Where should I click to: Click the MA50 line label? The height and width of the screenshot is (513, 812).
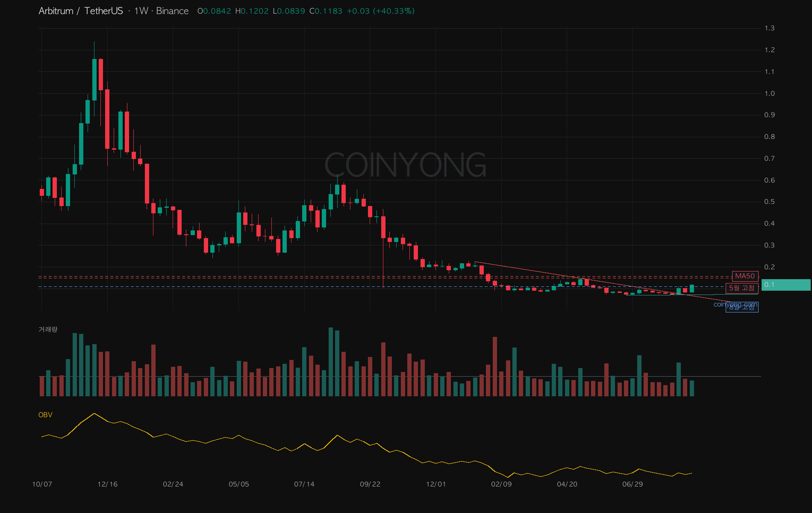[x=745, y=276]
